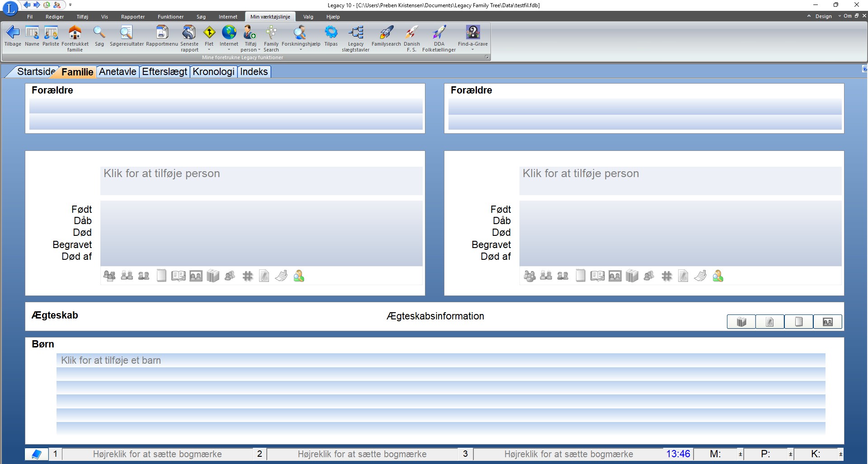The image size is (868, 464).
Task: Toggle the P: plus/minus indicator in status bar
Action: click(790, 454)
